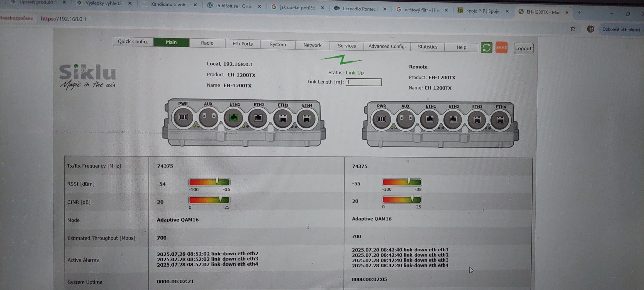Click the Remote CINR gauge bar
644x290 pixels.
[402, 200]
